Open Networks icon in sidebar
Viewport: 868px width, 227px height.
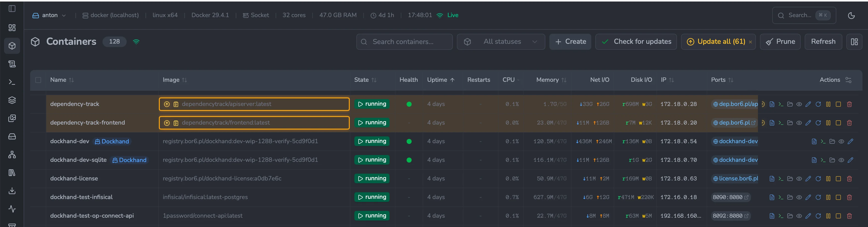(x=12, y=155)
